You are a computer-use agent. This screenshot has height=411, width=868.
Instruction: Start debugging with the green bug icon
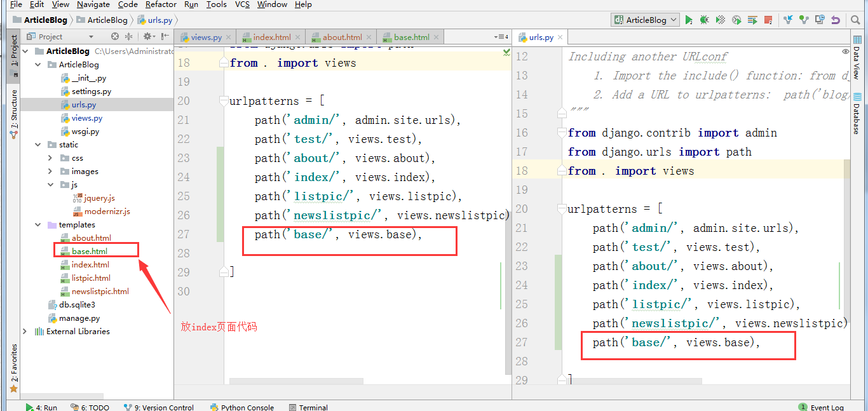(705, 20)
